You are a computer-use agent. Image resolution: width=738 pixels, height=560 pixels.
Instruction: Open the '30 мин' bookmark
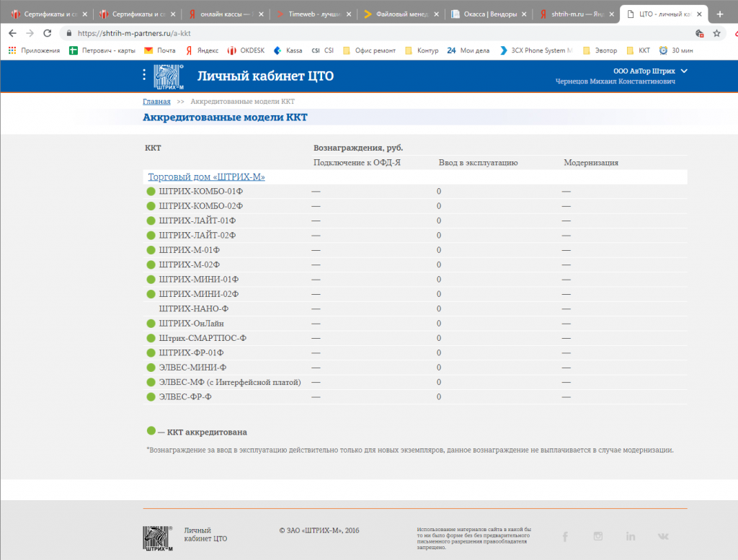pyautogui.click(x=676, y=50)
